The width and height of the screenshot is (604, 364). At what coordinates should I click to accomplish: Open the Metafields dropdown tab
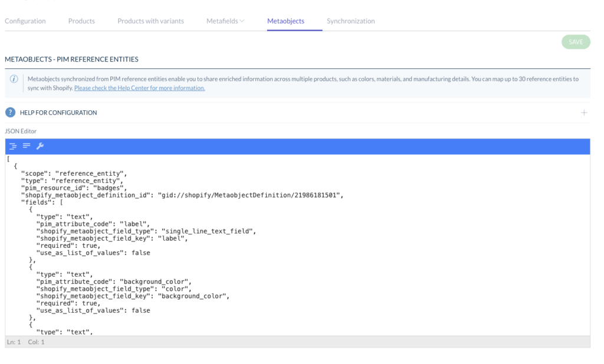coord(225,21)
